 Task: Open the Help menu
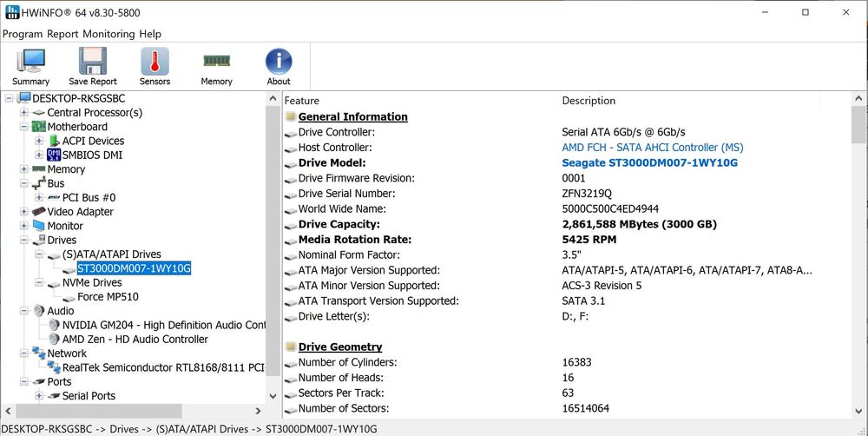coord(150,34)
